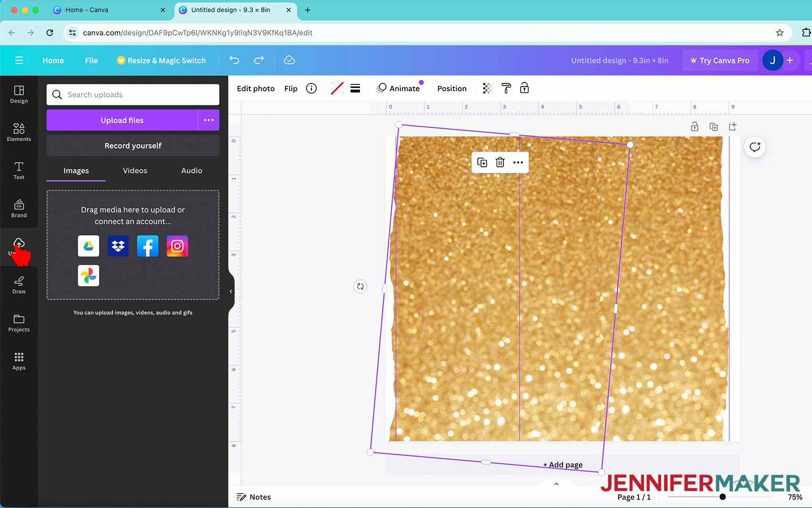The image size is (812, 508).
Task: Click in Search uploads field
Action: 133,94
